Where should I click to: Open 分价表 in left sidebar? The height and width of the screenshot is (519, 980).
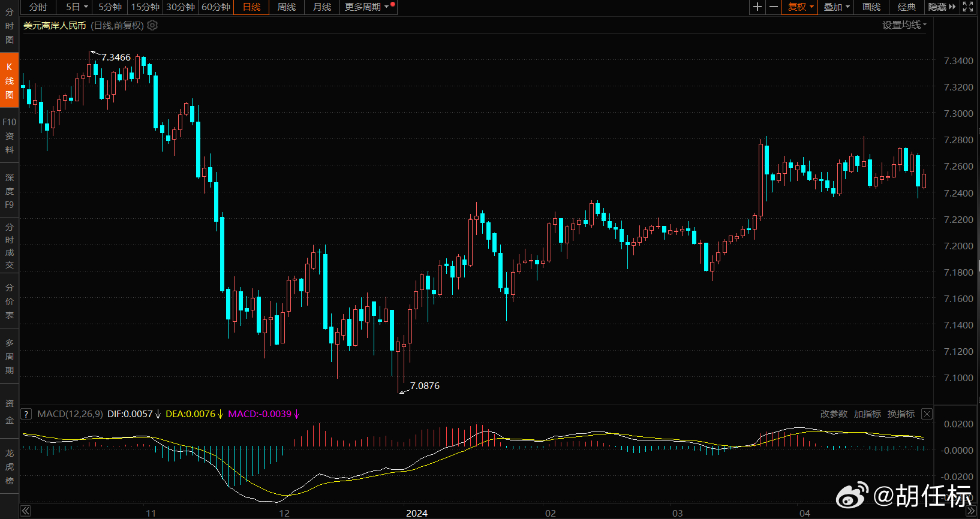click(10, 301)
